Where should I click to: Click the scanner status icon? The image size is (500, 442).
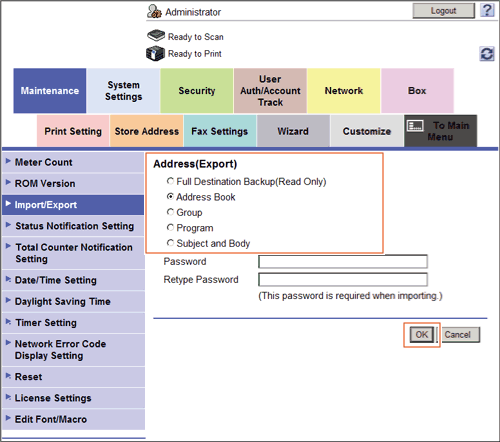point(156,35)
